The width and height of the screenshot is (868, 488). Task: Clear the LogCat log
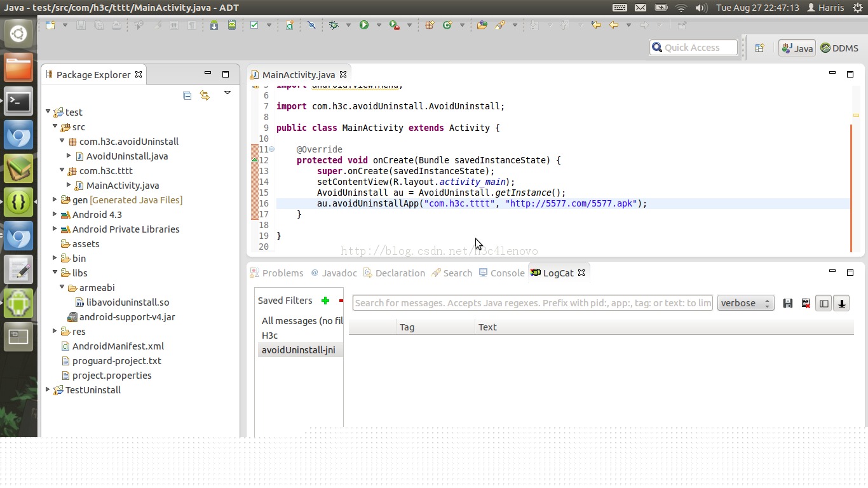click(x=806, y=303)
